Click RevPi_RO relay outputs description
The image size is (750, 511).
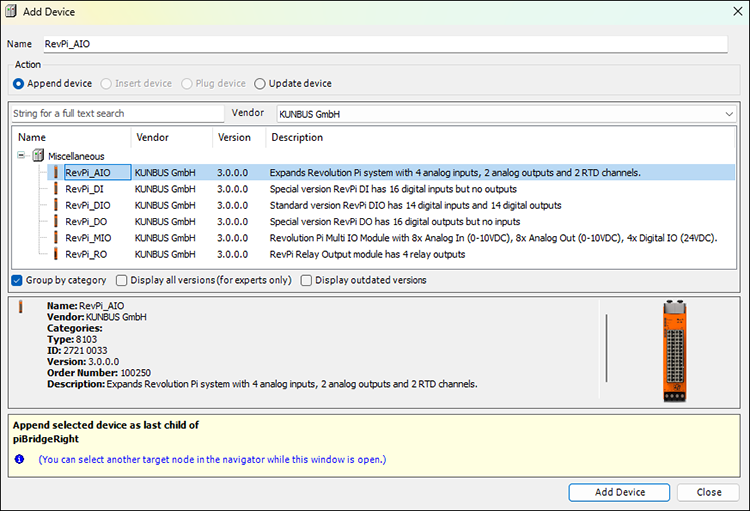(367, 254)
